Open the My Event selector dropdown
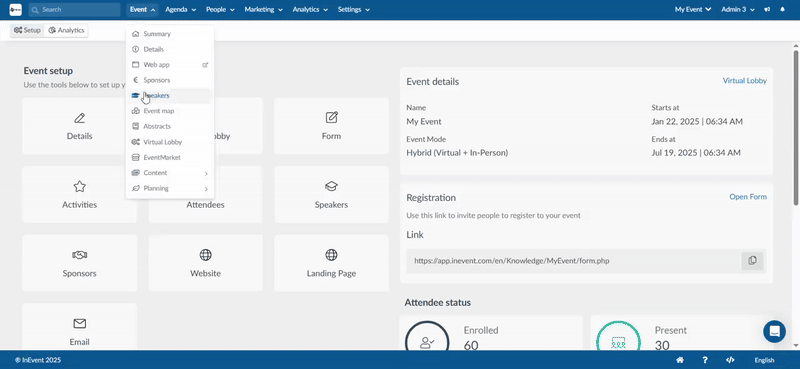This screenshot has height=369, width=800. pos(693,10)
